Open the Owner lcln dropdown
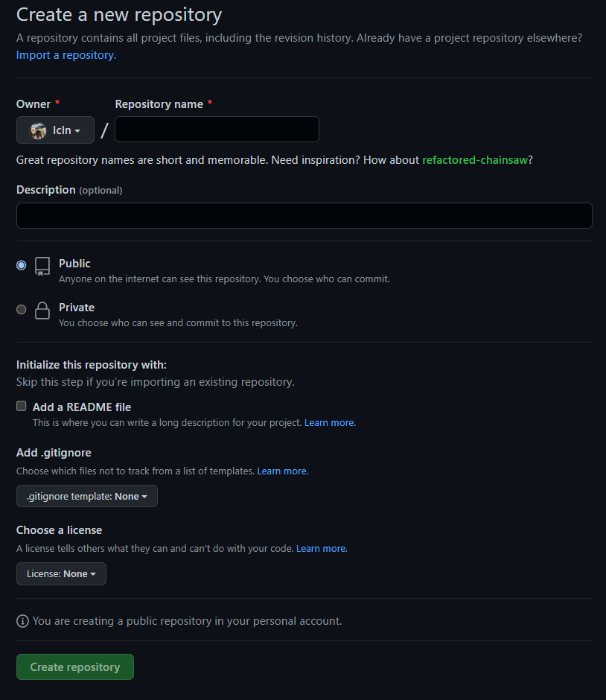 pyautogui.click(x=56, y=130)
